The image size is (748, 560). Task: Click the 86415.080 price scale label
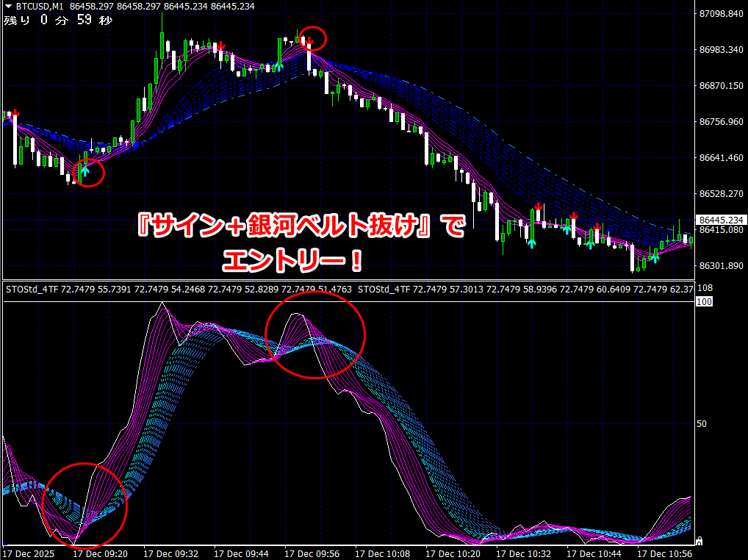point(722,230)
